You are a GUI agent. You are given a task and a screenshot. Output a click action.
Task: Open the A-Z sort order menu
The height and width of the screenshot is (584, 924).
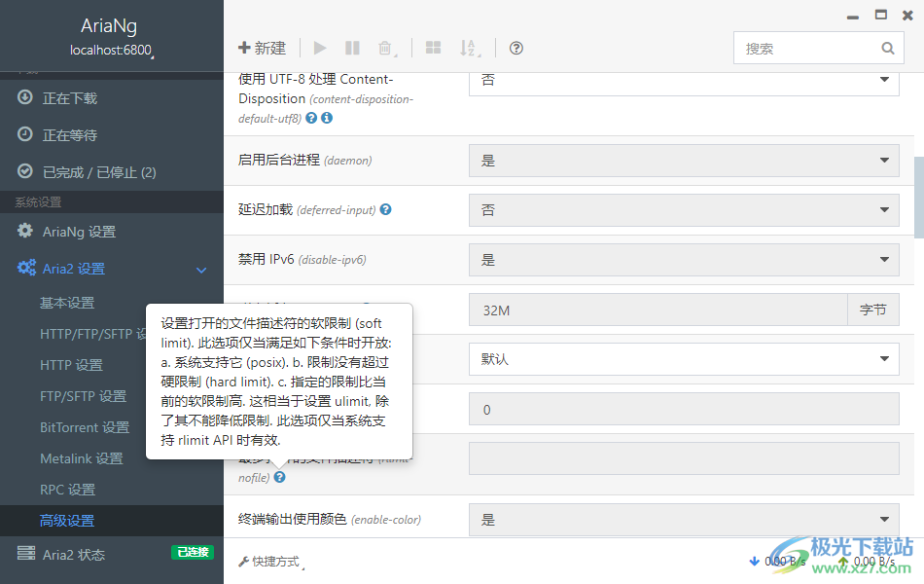coord(469,48)
